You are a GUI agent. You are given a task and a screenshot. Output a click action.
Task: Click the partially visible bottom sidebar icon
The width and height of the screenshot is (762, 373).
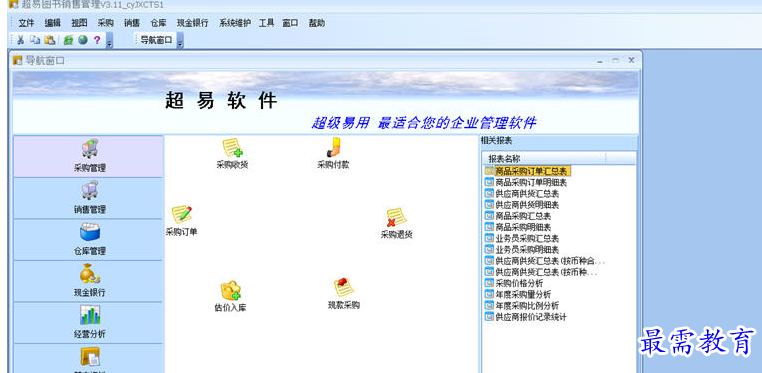90,358
